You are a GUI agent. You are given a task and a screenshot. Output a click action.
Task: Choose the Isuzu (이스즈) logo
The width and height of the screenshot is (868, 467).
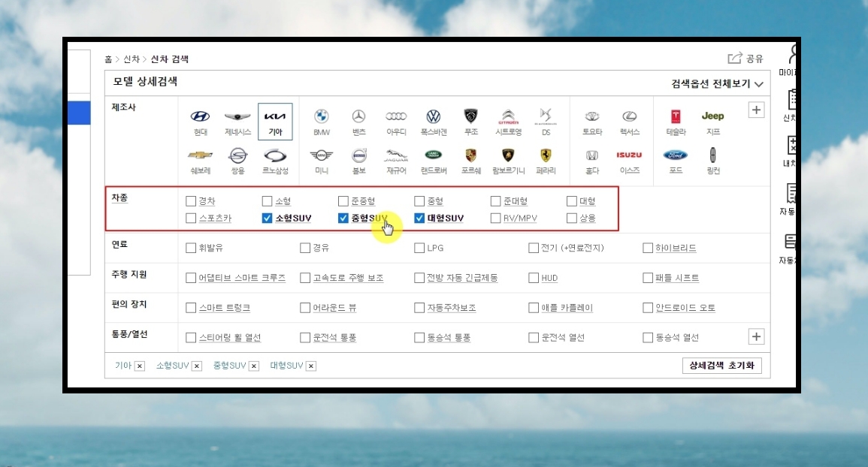[x=630, y=155]
